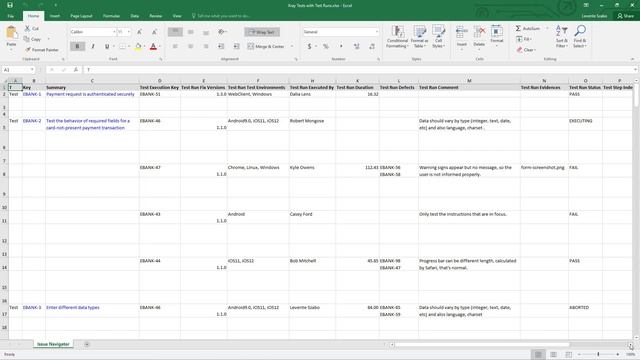Collapse the ribbon
This screenshot has height=360, width=640.
pos(633,59)
